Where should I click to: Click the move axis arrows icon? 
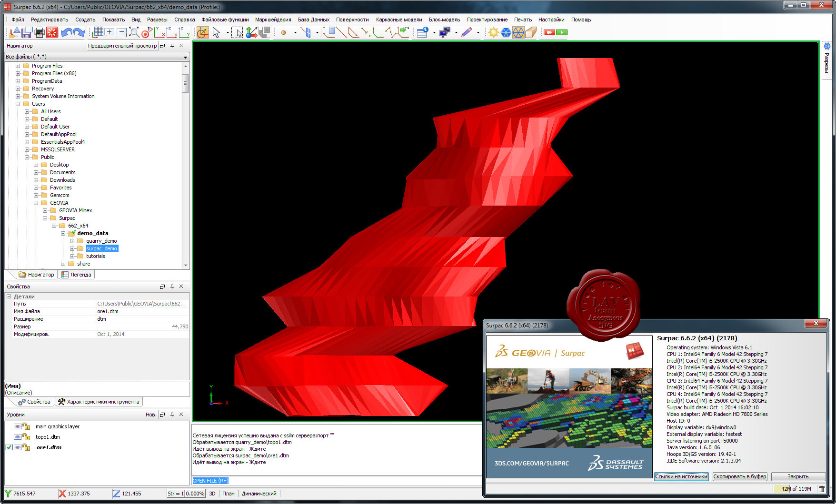251,32
